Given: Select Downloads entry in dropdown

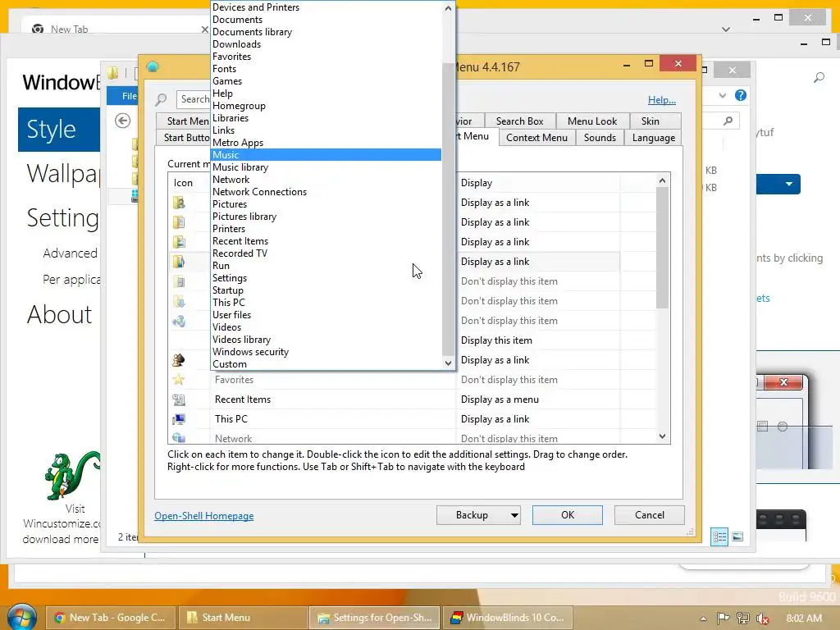Looking at the screenshot, I should (326, 44).
